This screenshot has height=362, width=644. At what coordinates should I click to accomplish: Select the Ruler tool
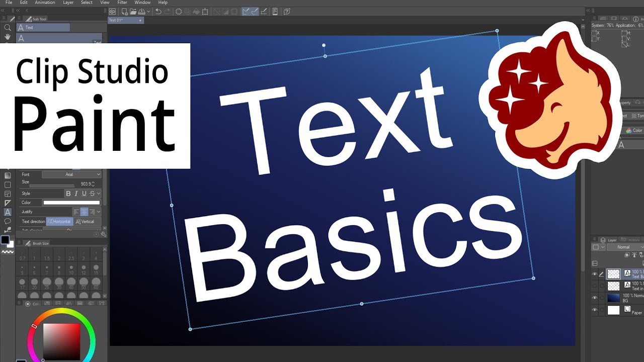[x=8, y=203]
